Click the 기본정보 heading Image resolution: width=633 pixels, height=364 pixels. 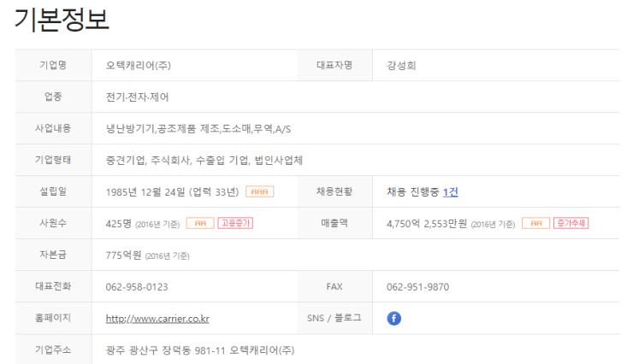click(x=62, y=20)
